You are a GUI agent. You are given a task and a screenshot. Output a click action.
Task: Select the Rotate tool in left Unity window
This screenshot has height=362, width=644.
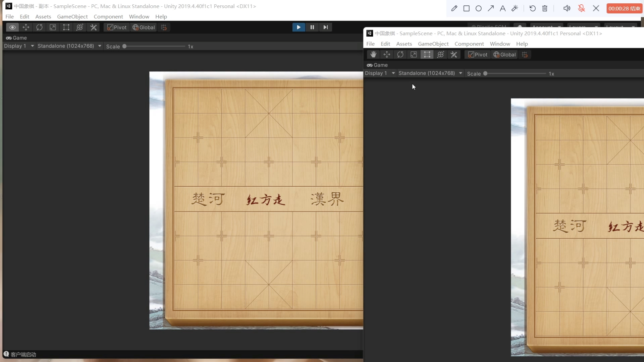(x=39, y=27)
